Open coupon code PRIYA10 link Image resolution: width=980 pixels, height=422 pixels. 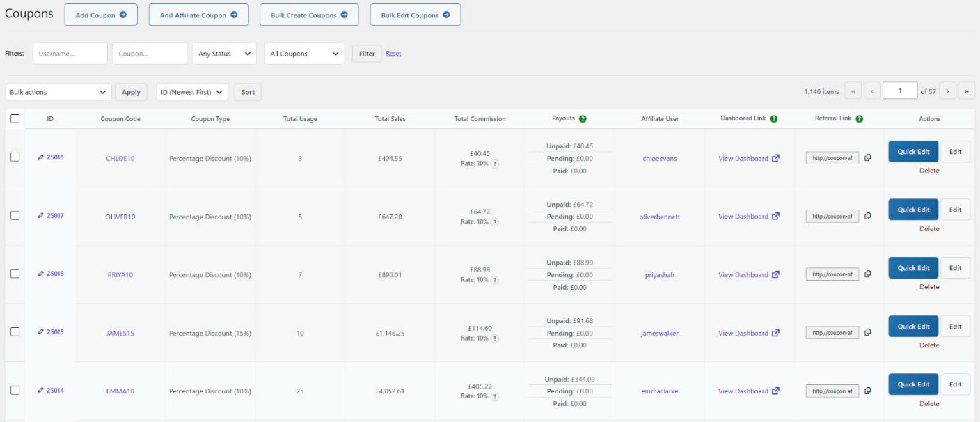120,275
